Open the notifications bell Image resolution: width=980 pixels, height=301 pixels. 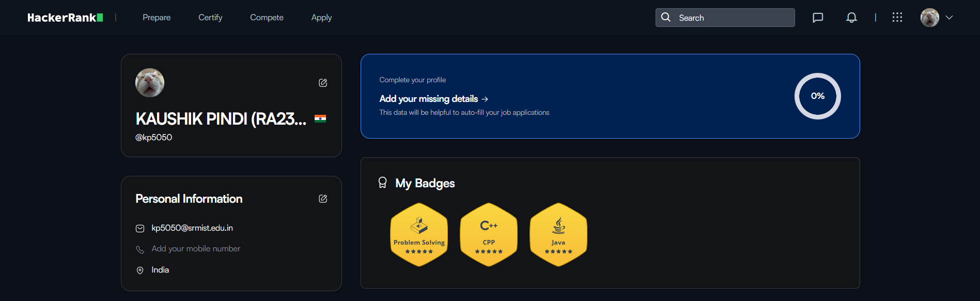point(851,18)
